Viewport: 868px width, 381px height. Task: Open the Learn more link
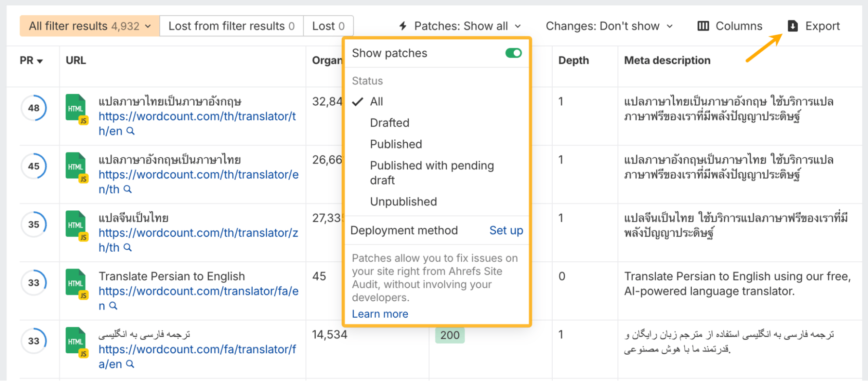380,314
